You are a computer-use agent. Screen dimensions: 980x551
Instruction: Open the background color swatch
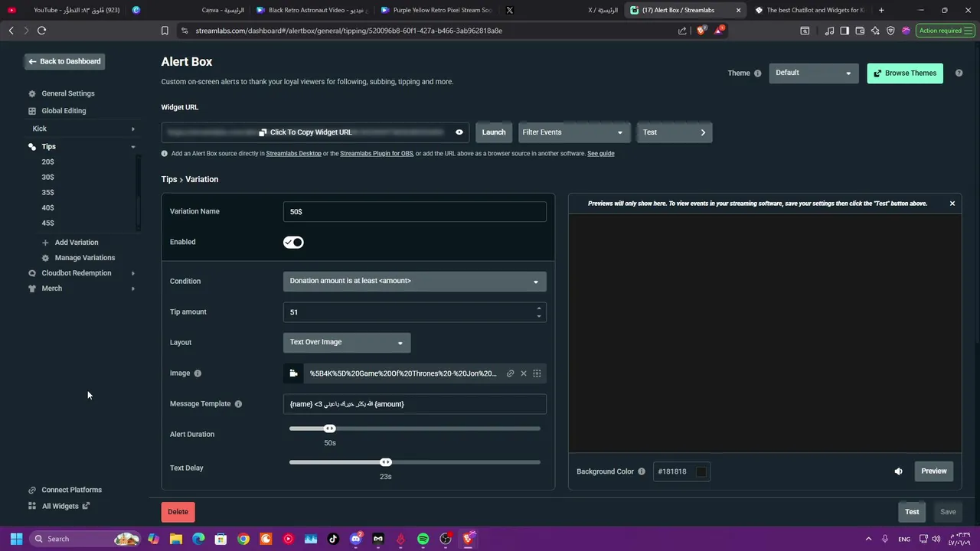(x=701, y=471)
